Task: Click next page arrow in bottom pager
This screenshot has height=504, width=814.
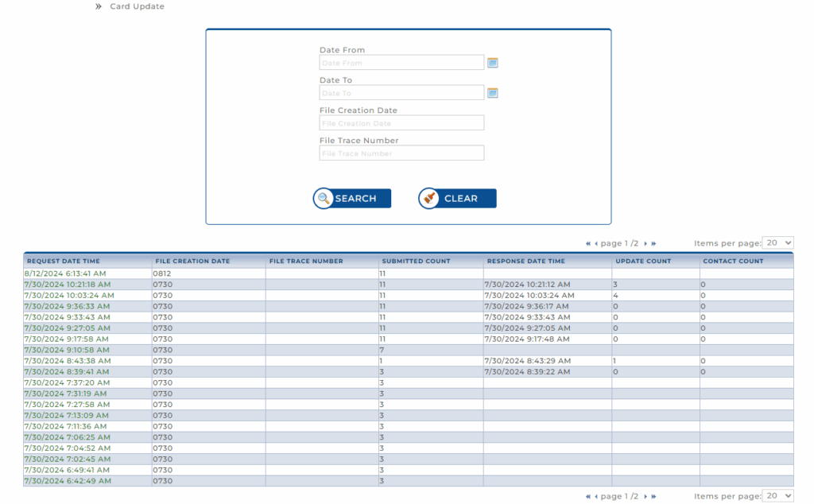Action: pos(645,496)
